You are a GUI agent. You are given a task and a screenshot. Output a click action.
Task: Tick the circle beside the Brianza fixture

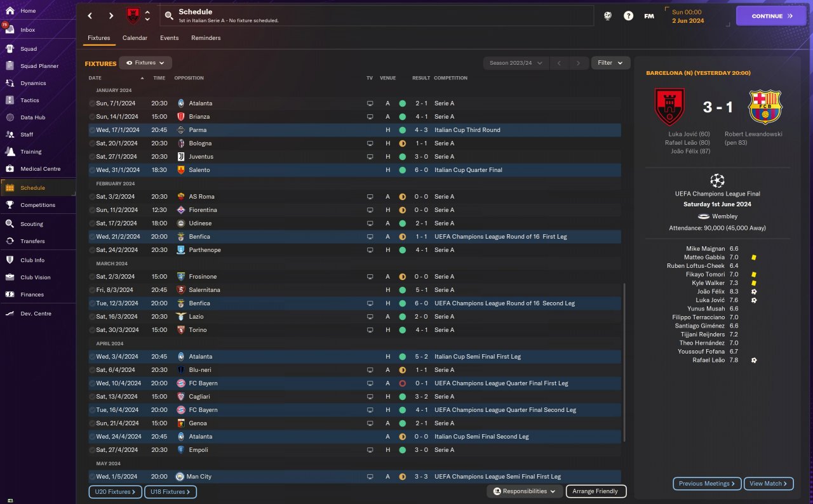tap(92, 117)
